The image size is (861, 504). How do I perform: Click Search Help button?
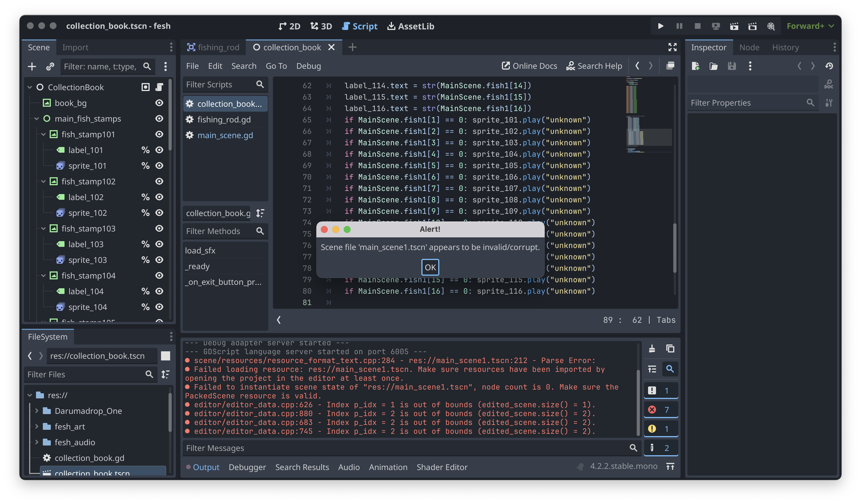[x=594, y=66]
